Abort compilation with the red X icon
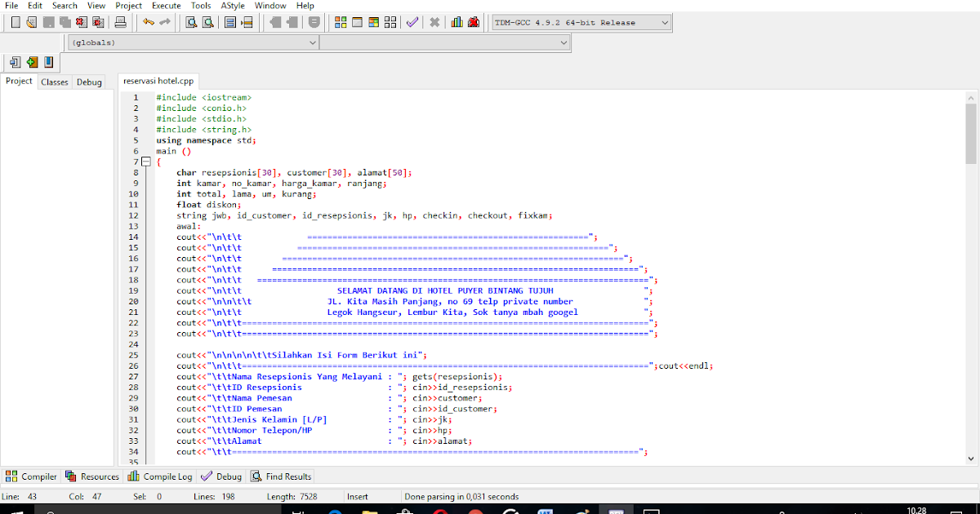Image resolution: width=980 pixels, height=514 pixels. pos(434,22)
